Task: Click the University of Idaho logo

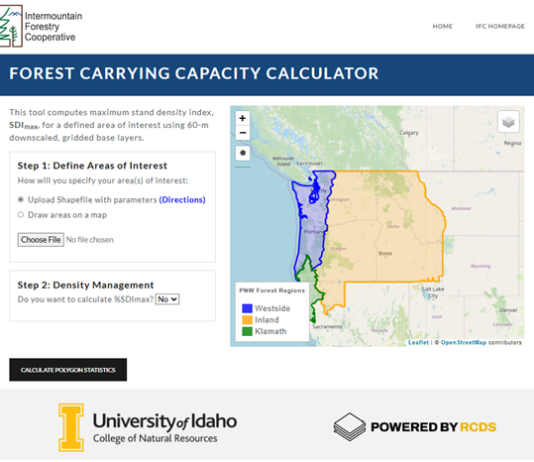Action: [147, 427]
